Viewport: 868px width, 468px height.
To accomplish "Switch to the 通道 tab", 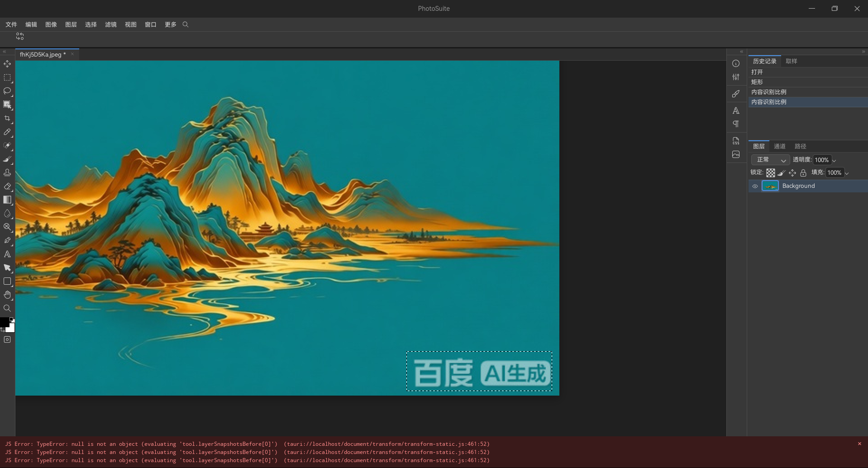I will click(779, 146).
